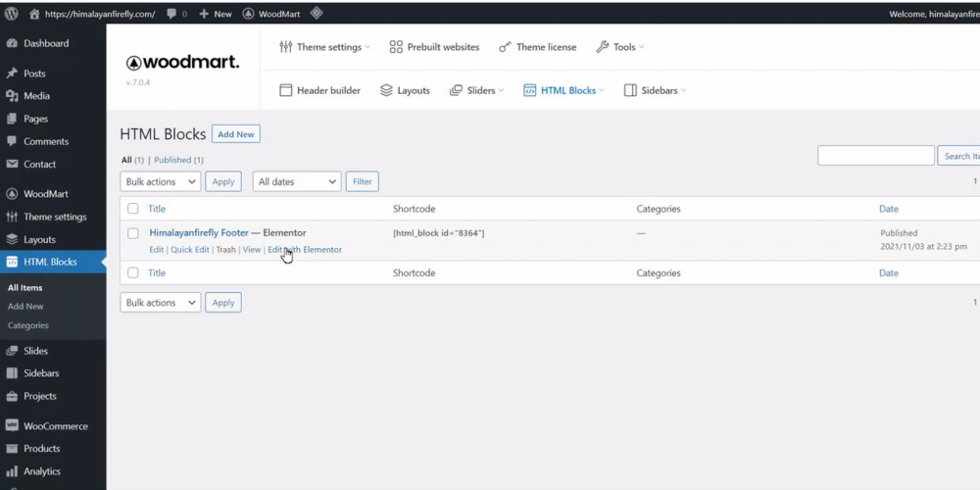Click the plus New icon in admin bar
This screenshot has width=980, height=490.
tap(204, 14)
